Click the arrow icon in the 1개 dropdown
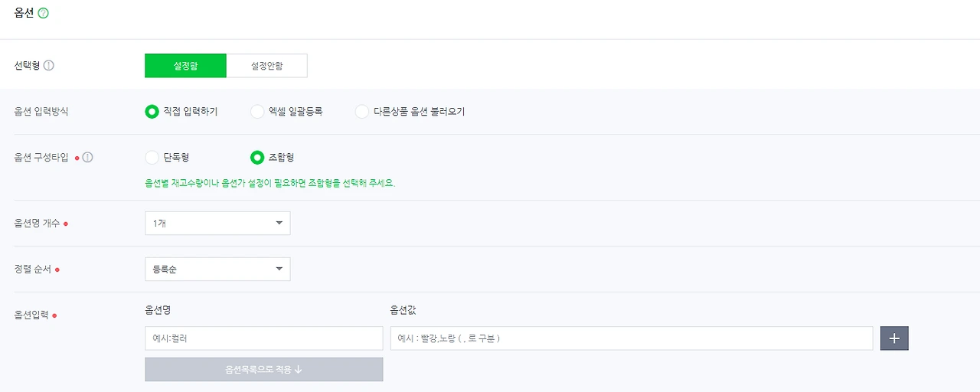The width and height of the screenshot is (980, 392). [x=279, y=223]
